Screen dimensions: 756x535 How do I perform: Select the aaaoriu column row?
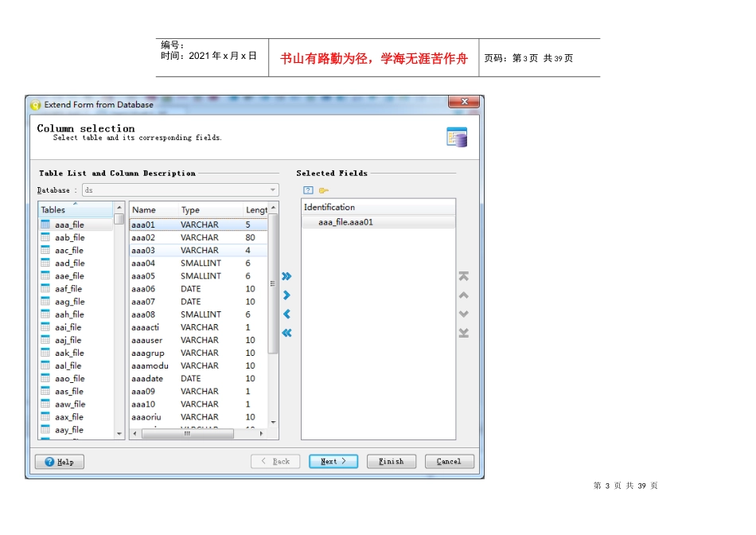[x=199, y=416]
